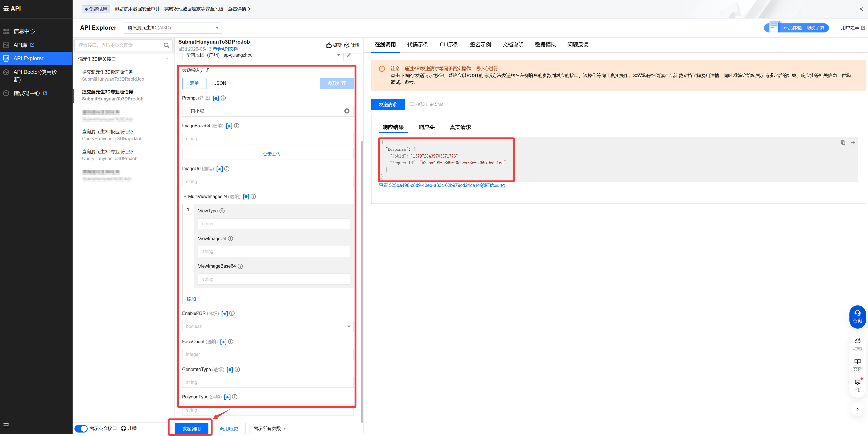Screen dimensions: 868x436
Task: Click the FaceCount integer input field
Action: point(268,354)
